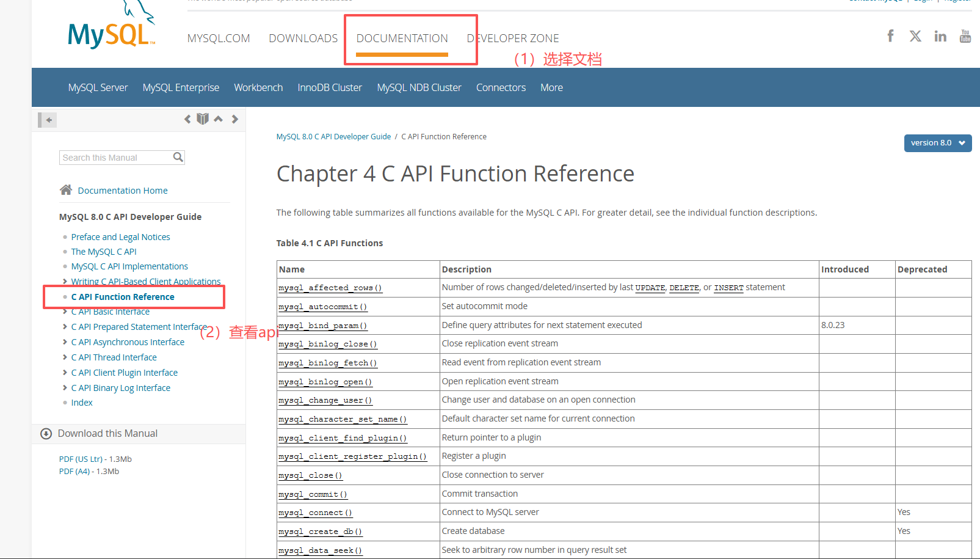Open mysql_binlog_close() function link

(328, 344)
